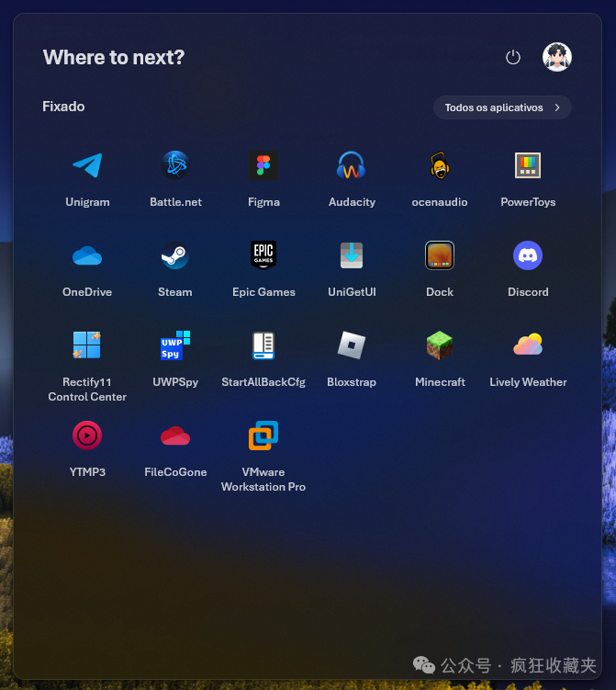Launch the Lively Weather icon
The image size is (616, 690).
click(x=528, y=345)
